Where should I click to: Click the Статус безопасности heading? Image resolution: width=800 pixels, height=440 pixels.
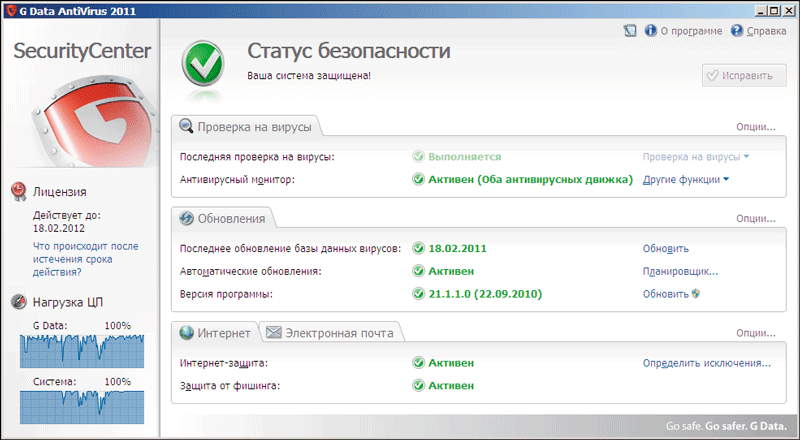point(348,51)
